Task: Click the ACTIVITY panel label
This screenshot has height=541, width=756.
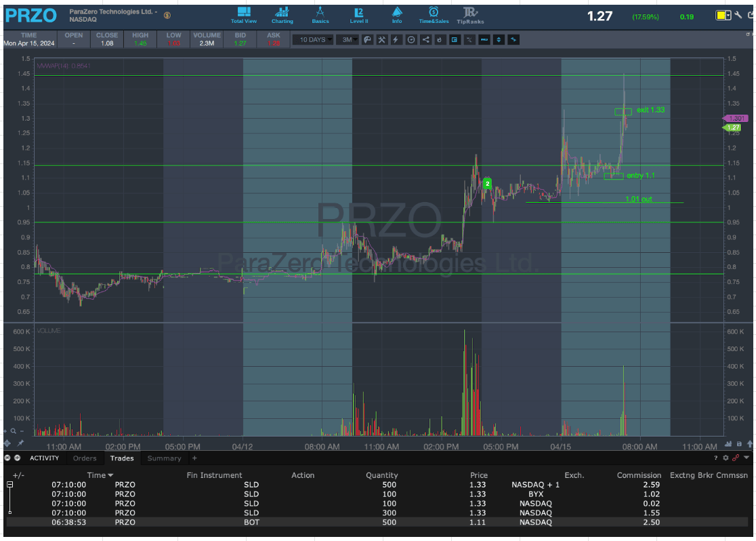Action: point(44,458)
